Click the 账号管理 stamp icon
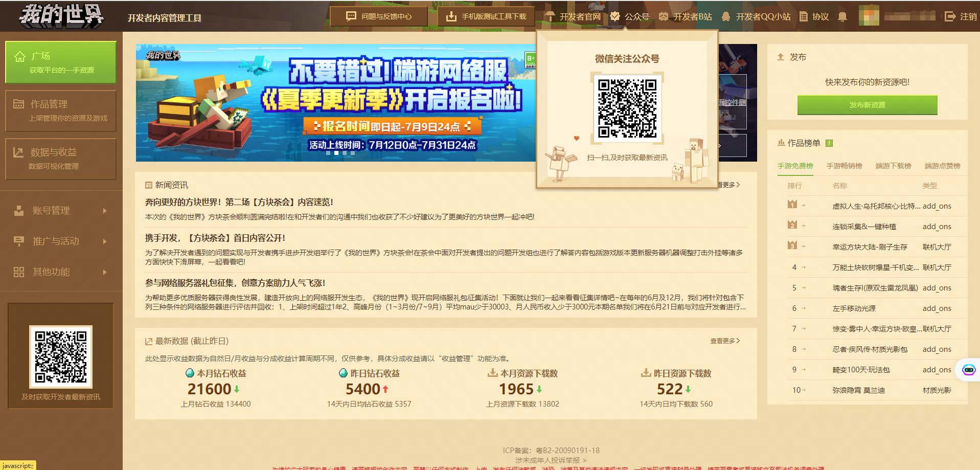 19,211
